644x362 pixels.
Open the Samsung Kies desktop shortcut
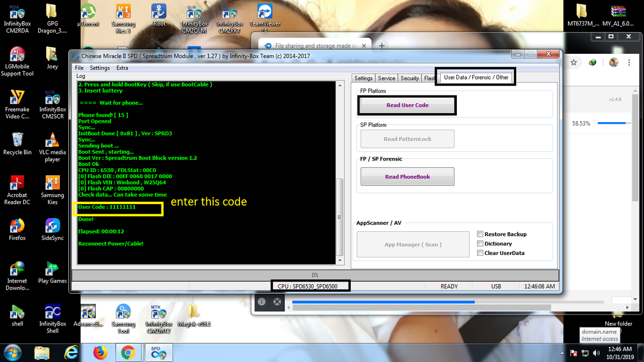(52, 190)
